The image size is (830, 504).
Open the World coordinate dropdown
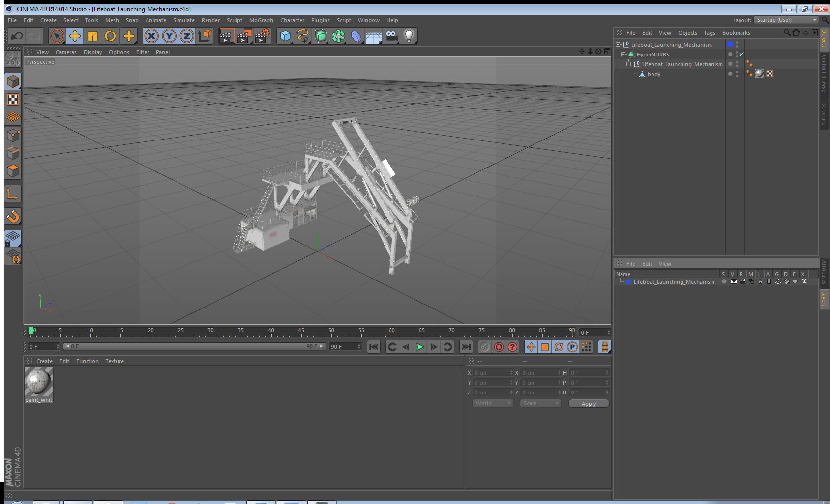pos(493,403)
